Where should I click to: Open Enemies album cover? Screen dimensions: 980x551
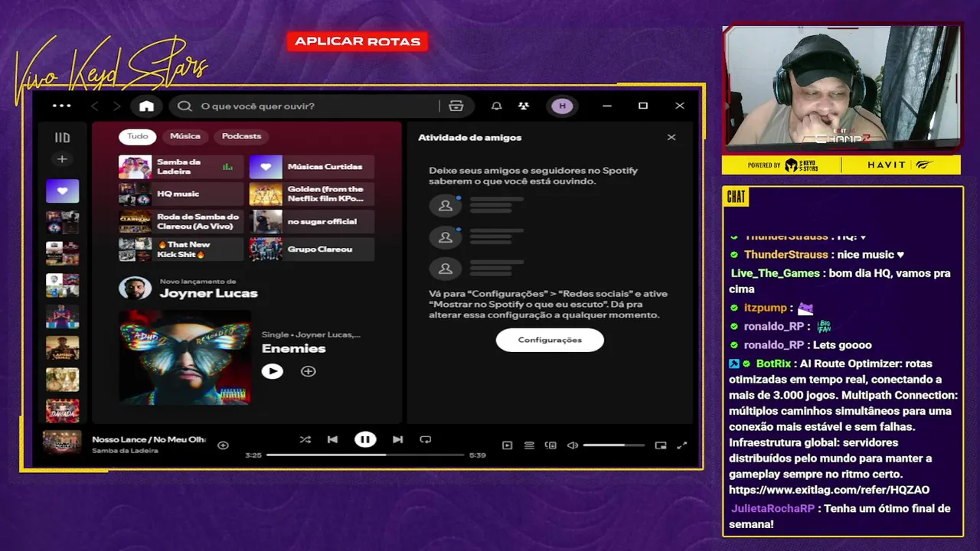tap(185, 357)
